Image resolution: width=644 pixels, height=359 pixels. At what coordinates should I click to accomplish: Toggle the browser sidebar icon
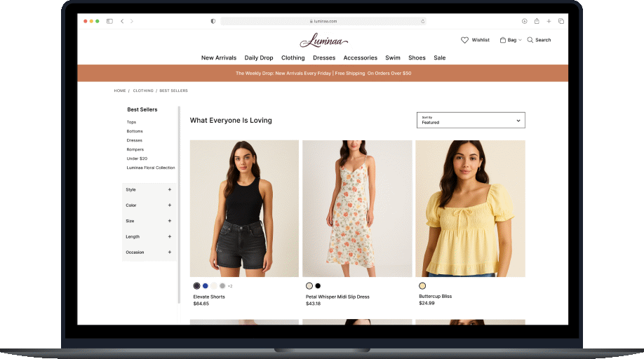coord(109,21)
